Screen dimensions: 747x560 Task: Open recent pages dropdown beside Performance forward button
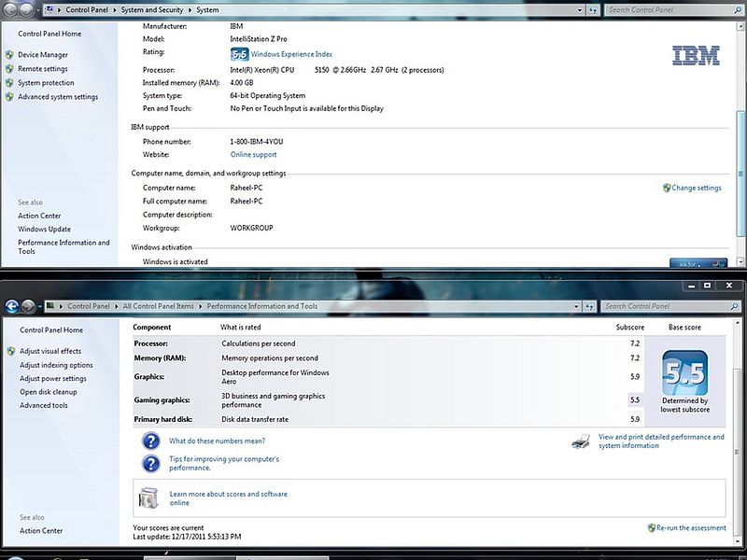point(39,306)
